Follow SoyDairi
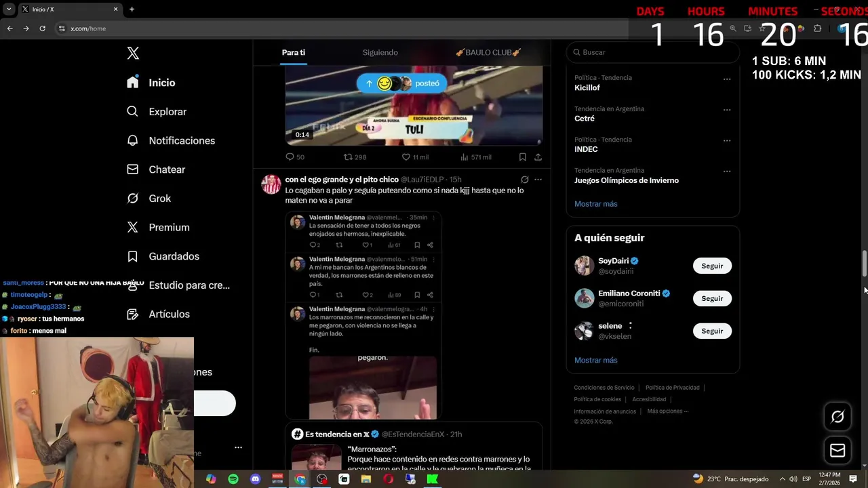 pyautogui.click(x=712, y=266)
